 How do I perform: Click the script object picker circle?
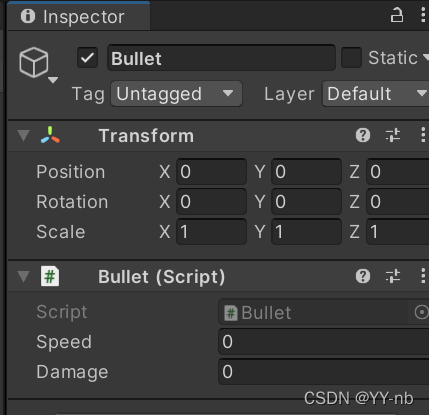(x=421, y=312)
